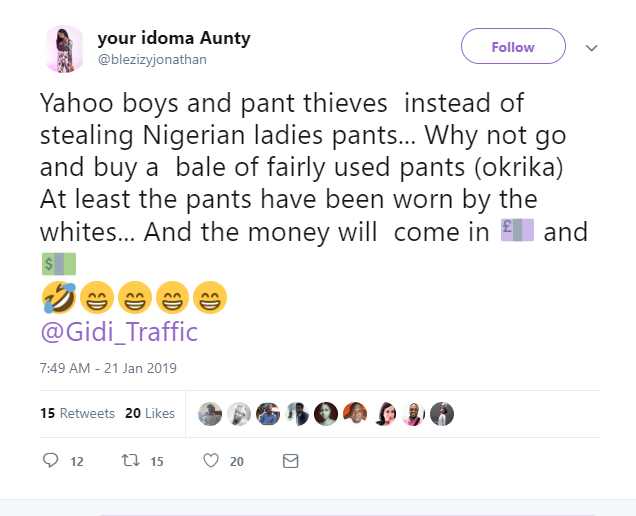Open the liker avatar with orange background
The height and width of the screenshot is (516, 636).
[355, 414]
